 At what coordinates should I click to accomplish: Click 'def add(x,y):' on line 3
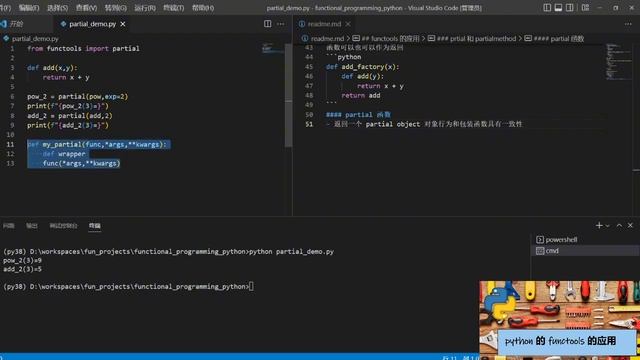pos(52,68)
